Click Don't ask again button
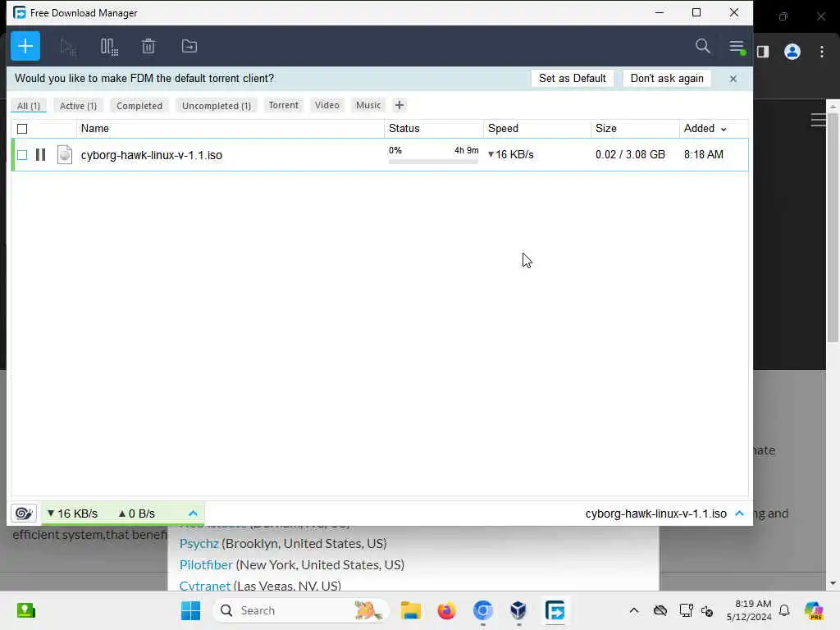 (666, 78)
